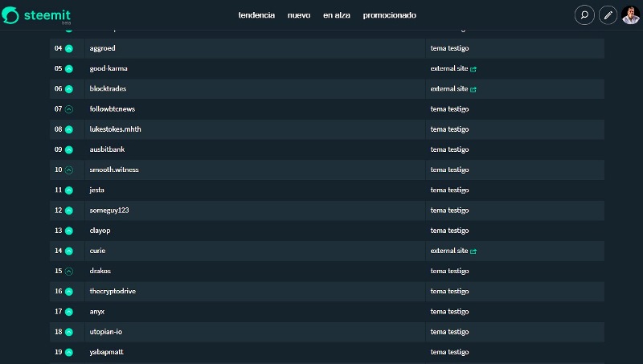Open the thecryptodrive witness profile

click(x=113, y=291)
